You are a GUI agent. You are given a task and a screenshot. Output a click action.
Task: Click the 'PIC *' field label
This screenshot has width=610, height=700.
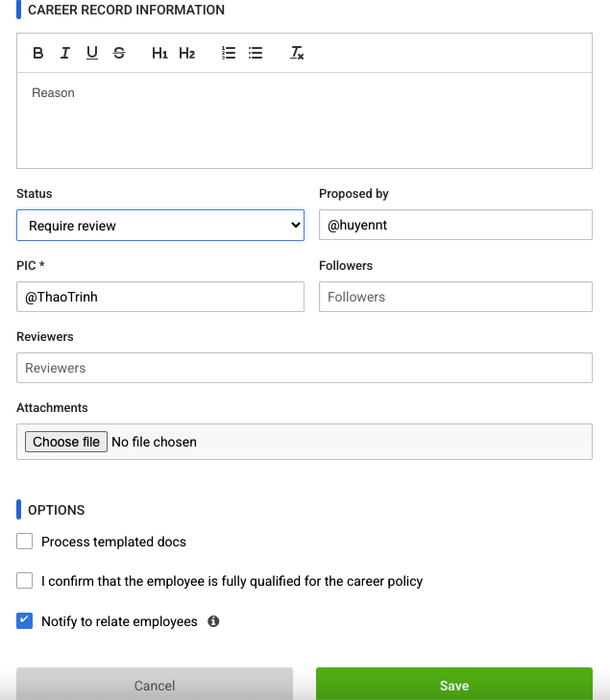pyautogui.click(x=31, y=265)
